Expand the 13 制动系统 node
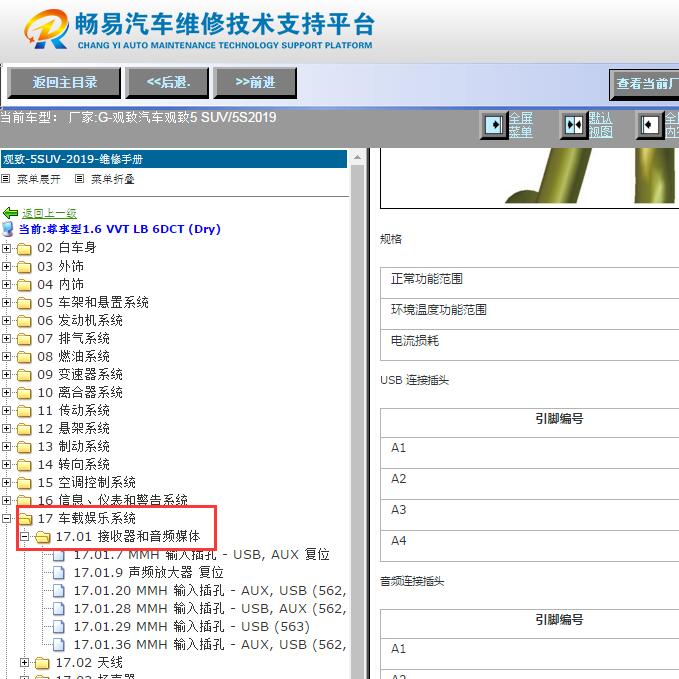The width and height of the screenshot is (679, 679). tap(6, 446)
